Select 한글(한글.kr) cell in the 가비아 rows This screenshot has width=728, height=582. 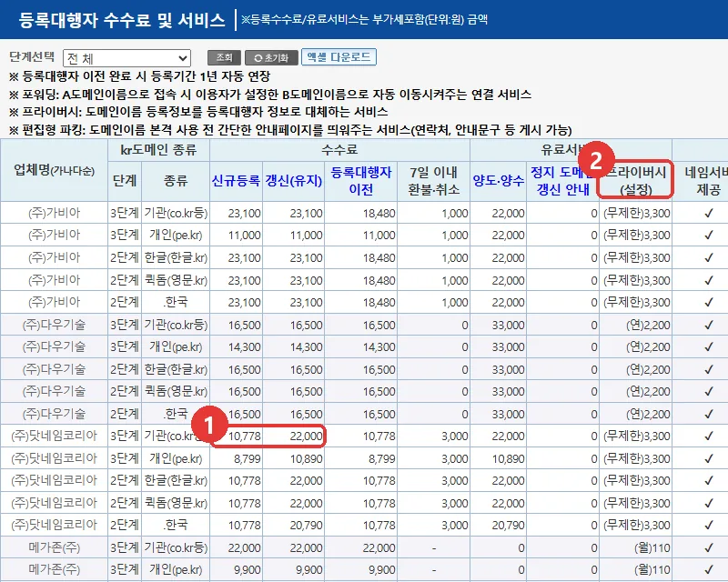[x=176, y=257]
